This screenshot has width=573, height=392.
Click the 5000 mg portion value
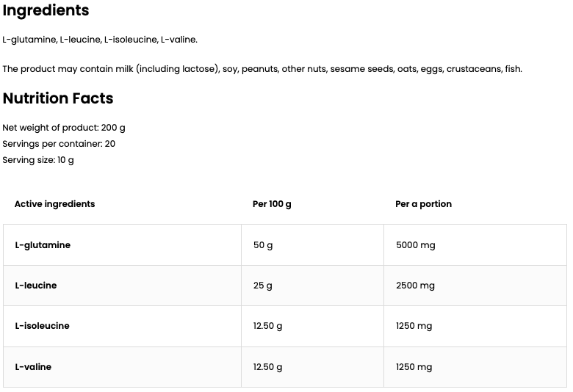click(415, 245)
